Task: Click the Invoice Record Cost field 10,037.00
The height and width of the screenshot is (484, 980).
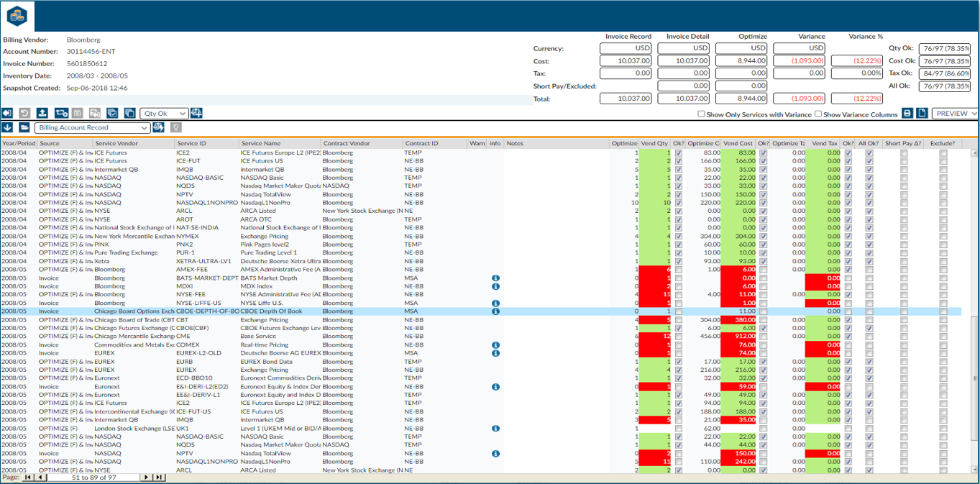Action: [x=626, y=61]
